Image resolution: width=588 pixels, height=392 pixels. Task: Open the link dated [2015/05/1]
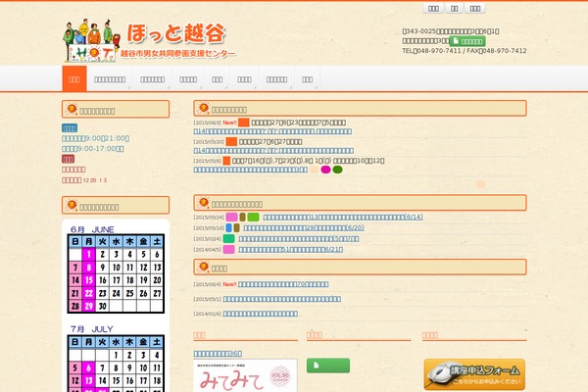[282, 299]
